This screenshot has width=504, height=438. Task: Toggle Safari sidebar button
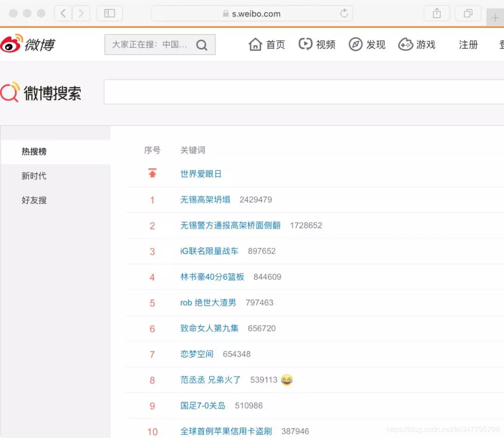(110, 13)
